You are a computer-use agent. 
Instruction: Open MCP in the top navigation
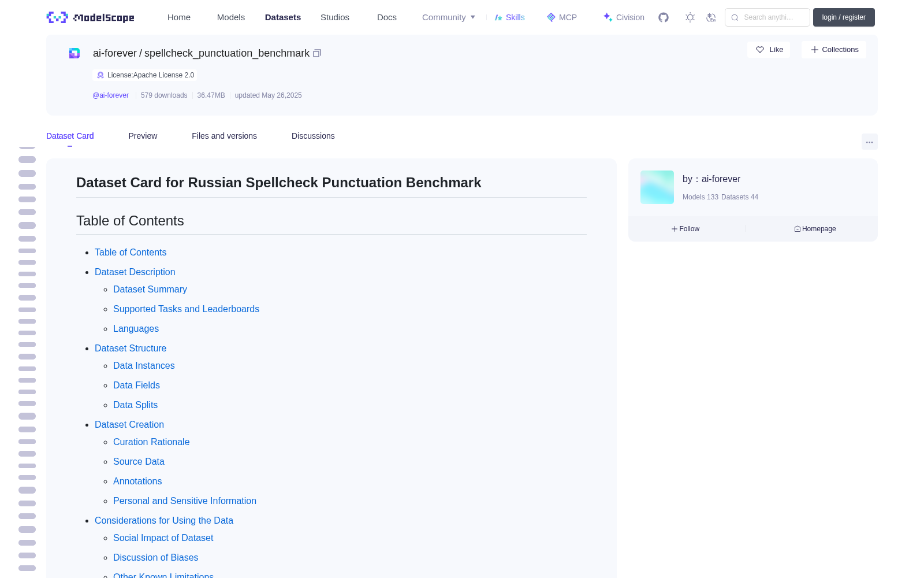pyautogui.click(x=562, y=17)
